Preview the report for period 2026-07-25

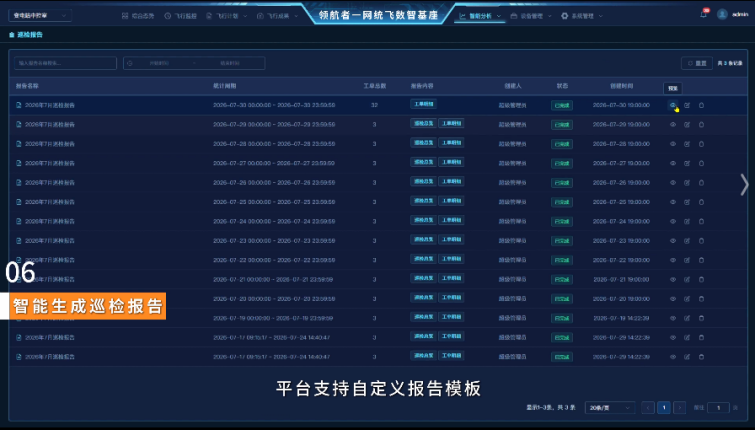673,202
